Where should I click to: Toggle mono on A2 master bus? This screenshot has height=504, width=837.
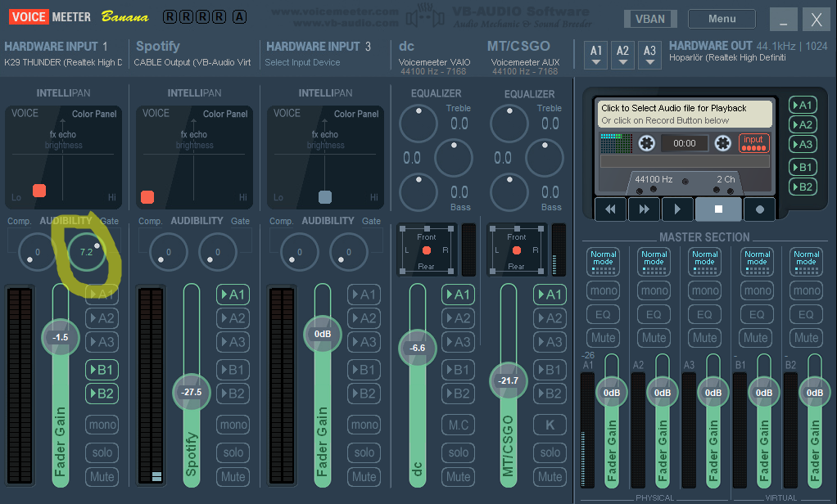(x=654, y=290)
